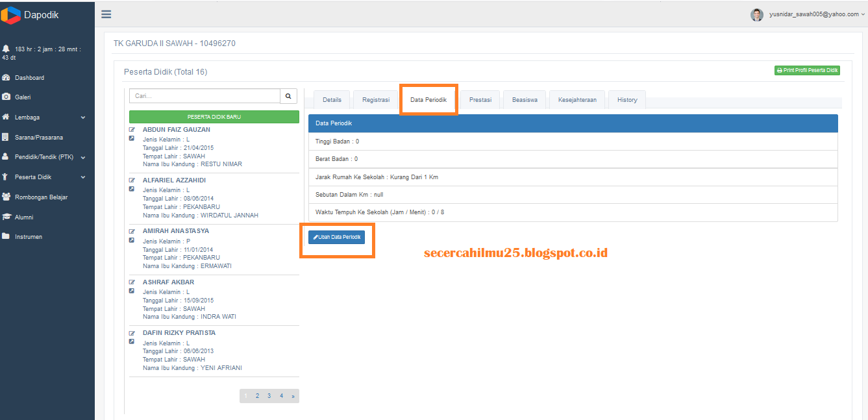Click the Rombongan Belajar group icon
Image resolution: width=868 pixels, height=420 pixels.
6,197
